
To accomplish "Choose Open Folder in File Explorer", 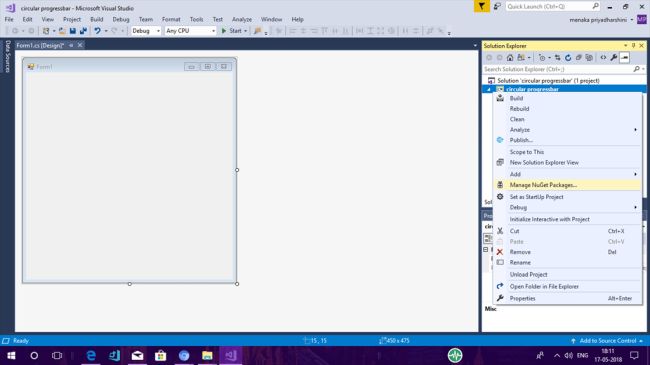I will coord(568,287).
